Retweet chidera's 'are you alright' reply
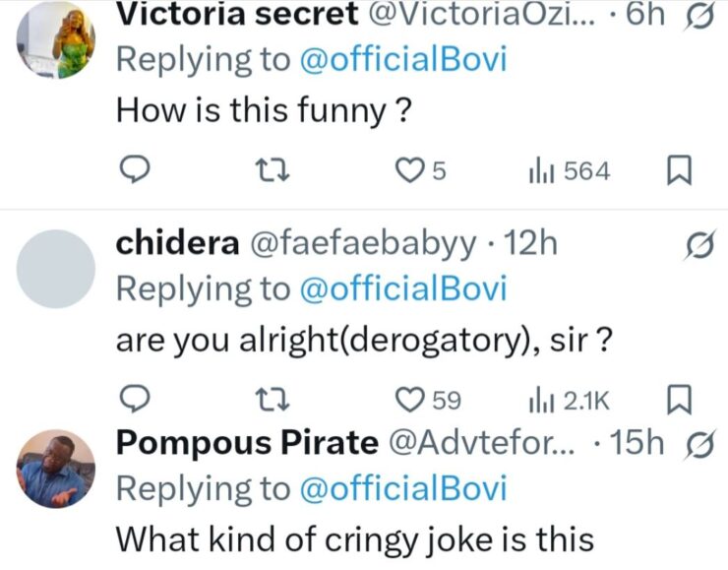 point(266,399)
